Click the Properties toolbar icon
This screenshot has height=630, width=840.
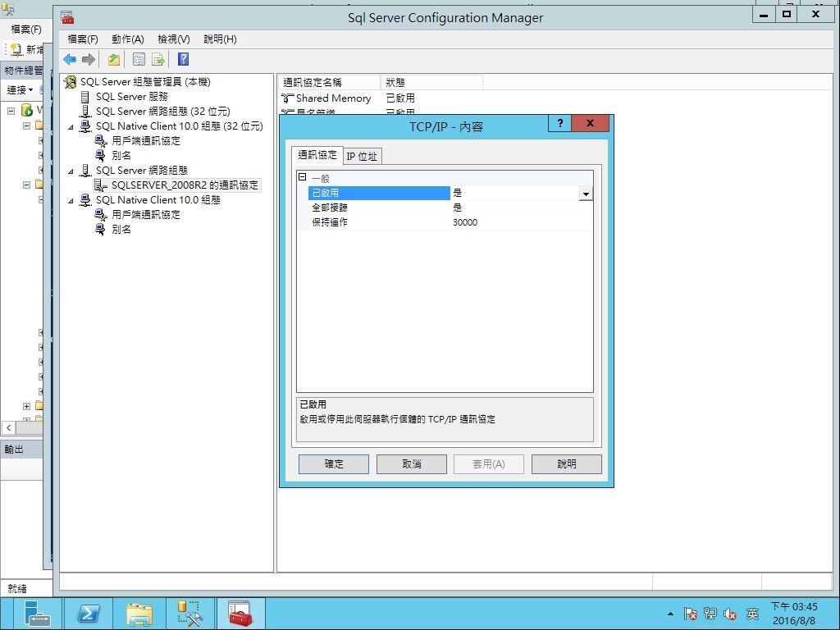click(139, 59)
